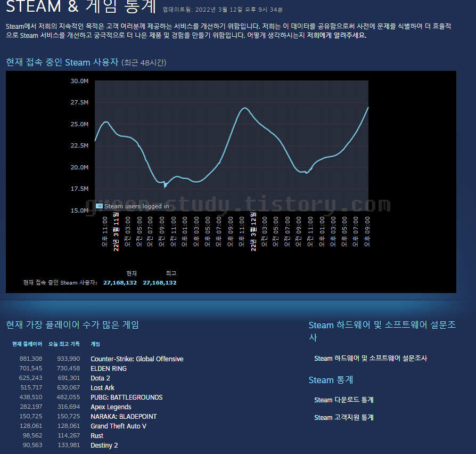
Task: Click the Rust current count 98,562
Action: [x=32, y=435]
